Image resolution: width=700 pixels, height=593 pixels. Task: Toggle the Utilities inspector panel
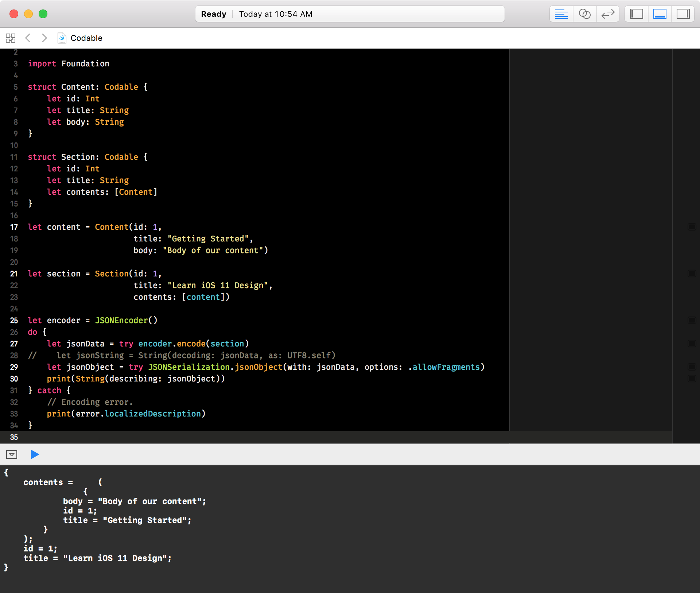(x=683, y=14)
